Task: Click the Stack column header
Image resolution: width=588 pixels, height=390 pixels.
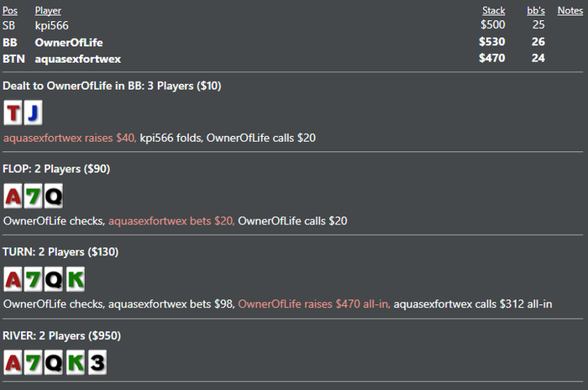Action: [x=493, y=10]
